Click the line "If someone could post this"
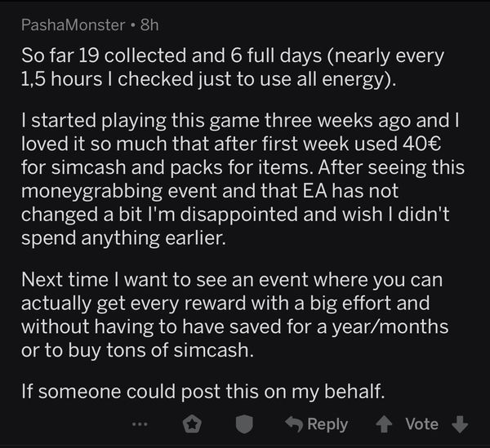490x448 pixels. click(x=203, y=393)
